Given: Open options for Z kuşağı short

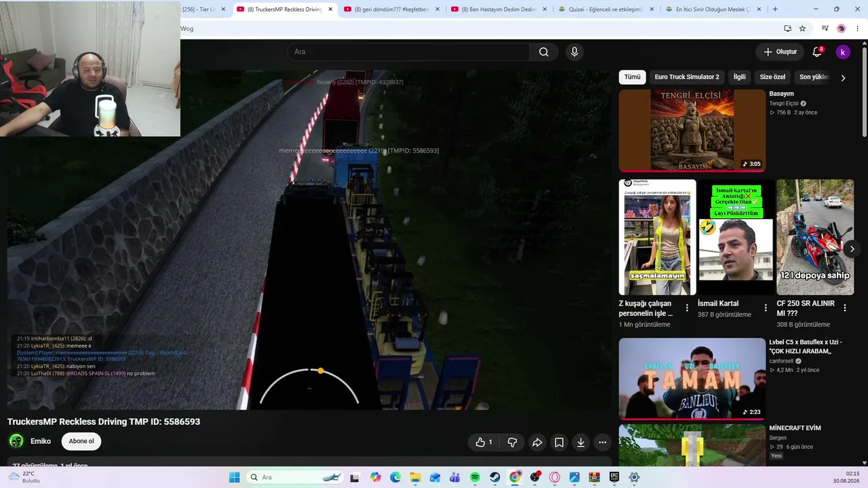Looking at the screenshot, I should [687, 308].
